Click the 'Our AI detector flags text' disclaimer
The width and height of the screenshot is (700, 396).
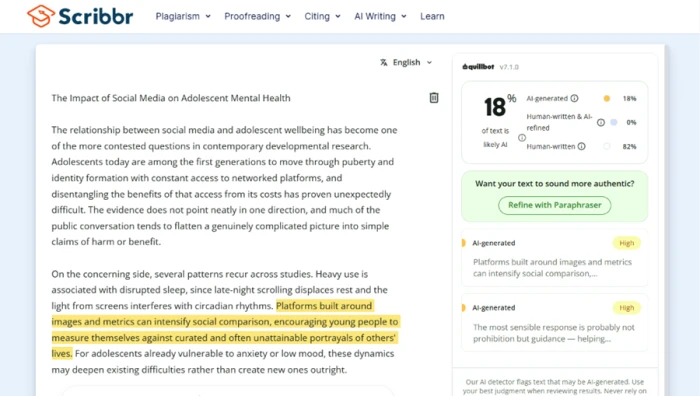pos(554,387)
